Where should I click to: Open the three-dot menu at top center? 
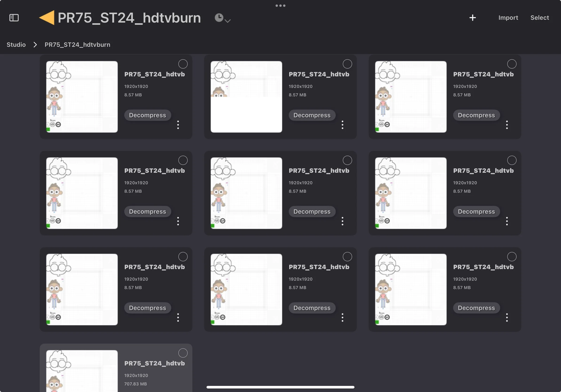pyautogui.click(x=280, y=5)
